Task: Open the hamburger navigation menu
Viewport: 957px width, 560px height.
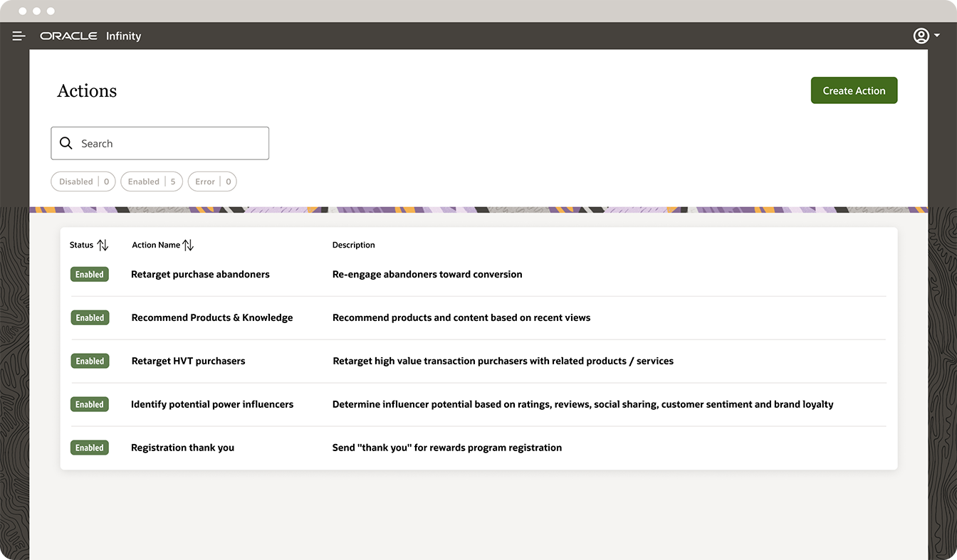Action: pos(19,36)
